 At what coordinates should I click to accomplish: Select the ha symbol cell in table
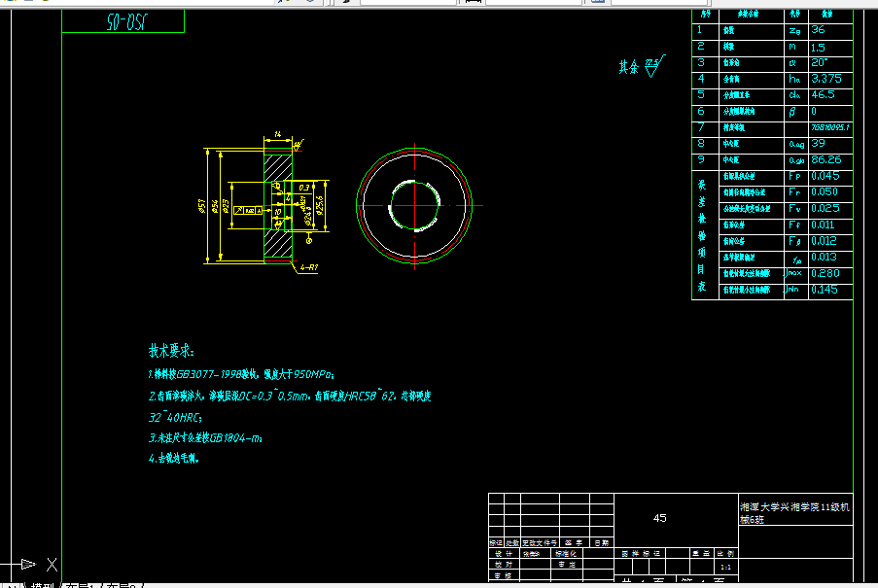click(795, 80)
